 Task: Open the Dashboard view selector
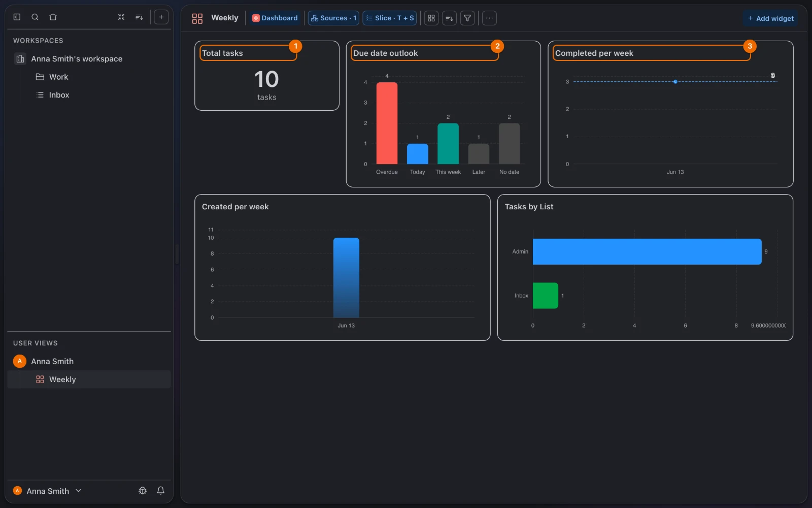275,18
